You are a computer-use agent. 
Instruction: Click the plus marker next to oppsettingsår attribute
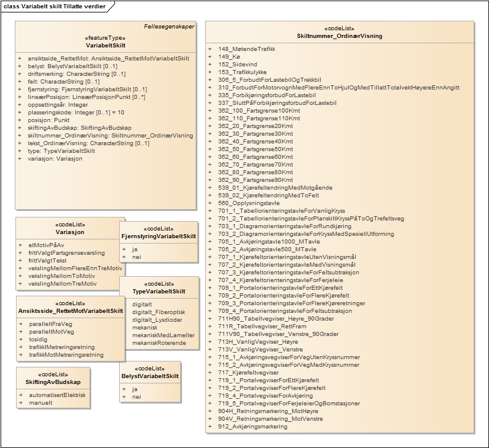[x=20, y=105]
